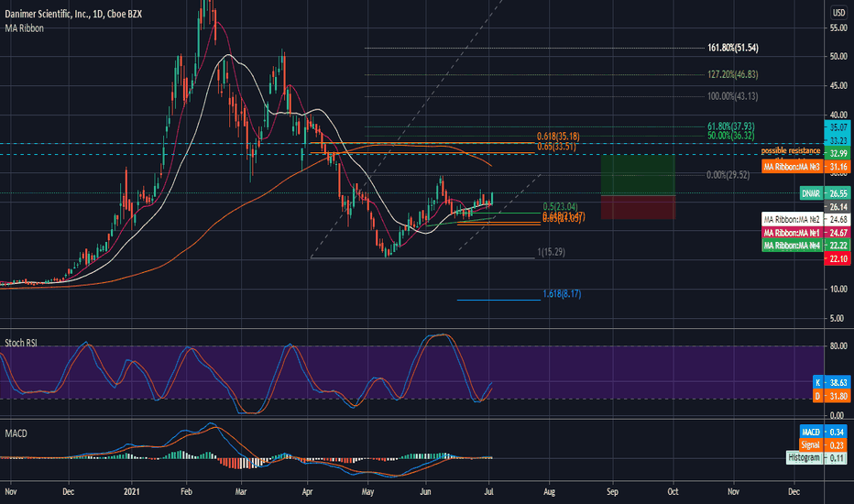The width and height of the screenshot is (854, 504).
Task: Click the K 38.63 value tag
Action: [x=831, y=383]
